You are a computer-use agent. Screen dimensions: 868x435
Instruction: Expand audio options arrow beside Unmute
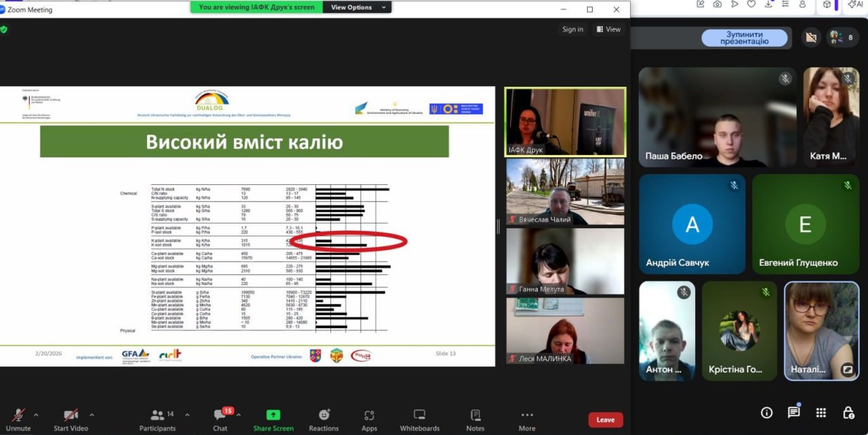tap(36, 415)
